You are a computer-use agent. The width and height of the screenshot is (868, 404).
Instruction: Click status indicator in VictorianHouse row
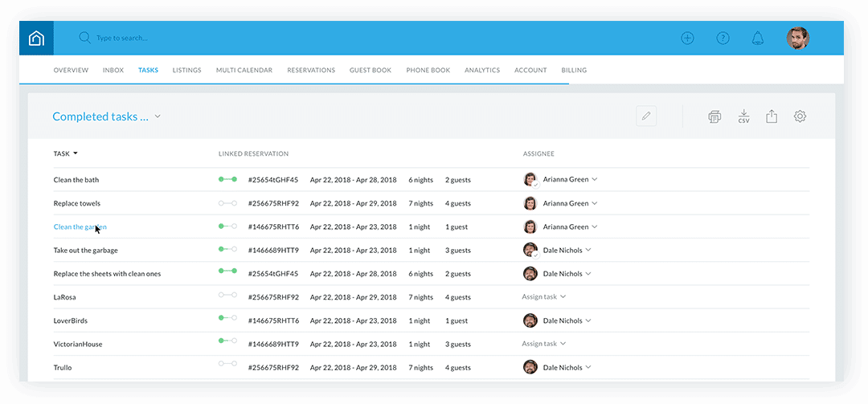(x=227, y=341)
